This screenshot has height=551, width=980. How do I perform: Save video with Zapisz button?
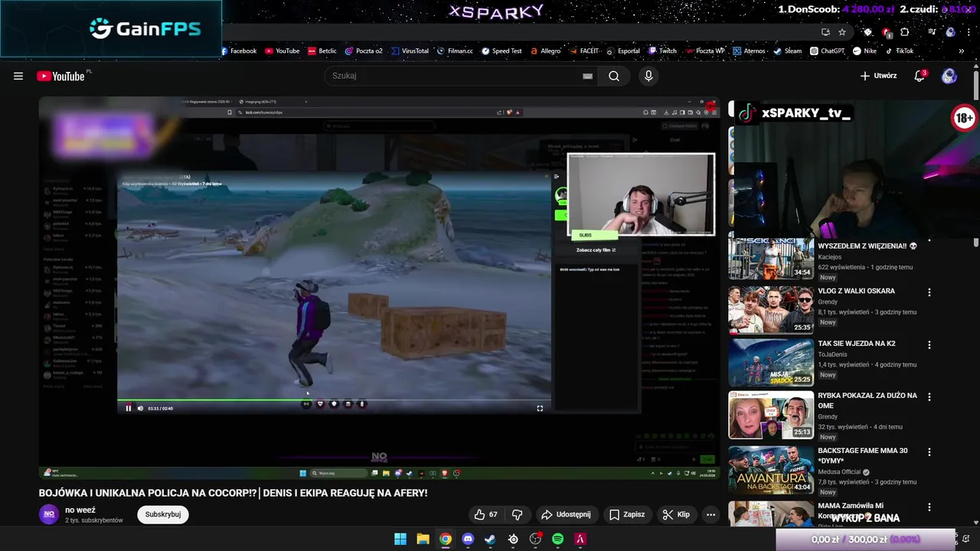[x=626, y=514]
